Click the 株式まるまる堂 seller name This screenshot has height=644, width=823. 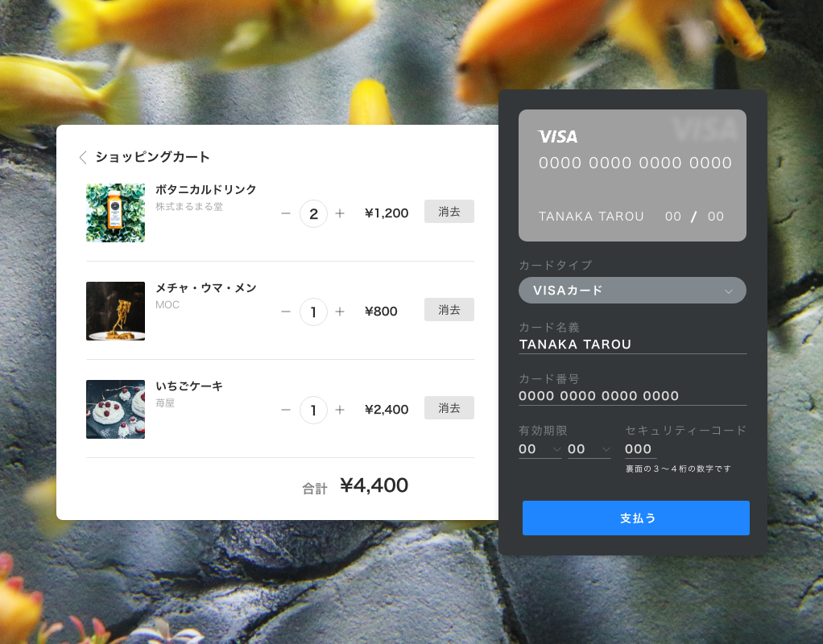189,207
